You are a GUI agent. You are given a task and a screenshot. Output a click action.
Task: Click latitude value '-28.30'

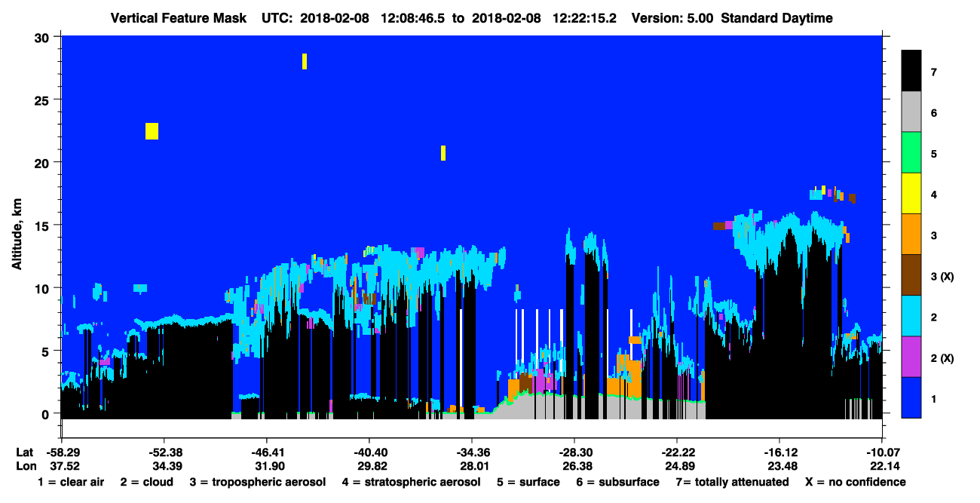tap(574, 452)
